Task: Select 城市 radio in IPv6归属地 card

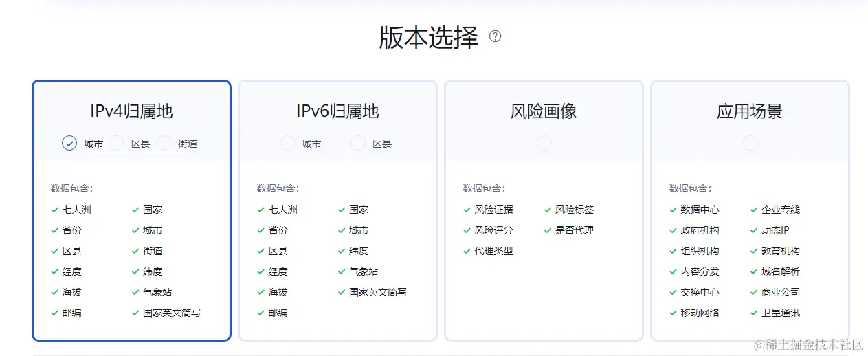Action: point(287,143)
